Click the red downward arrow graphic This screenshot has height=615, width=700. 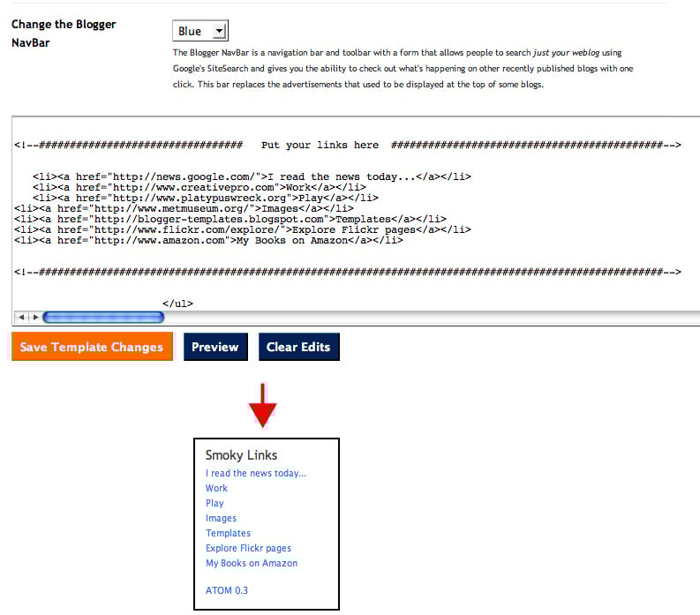point(262,407)
